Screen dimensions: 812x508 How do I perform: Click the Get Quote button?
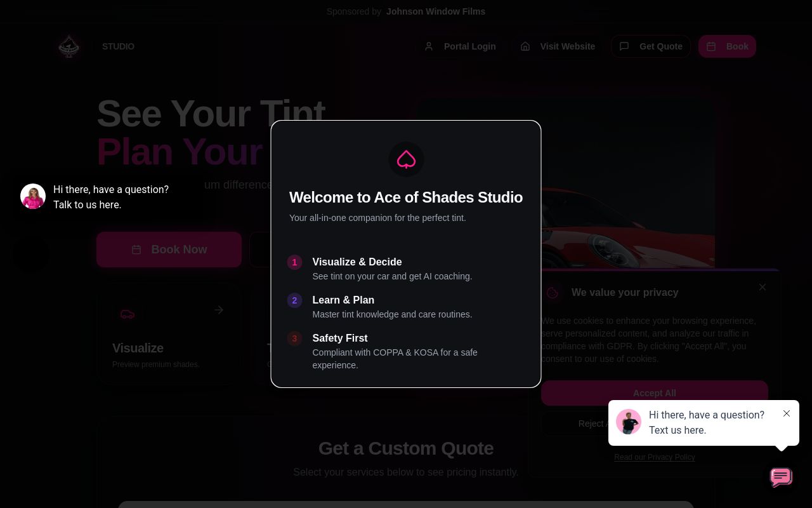coord(651,46)
